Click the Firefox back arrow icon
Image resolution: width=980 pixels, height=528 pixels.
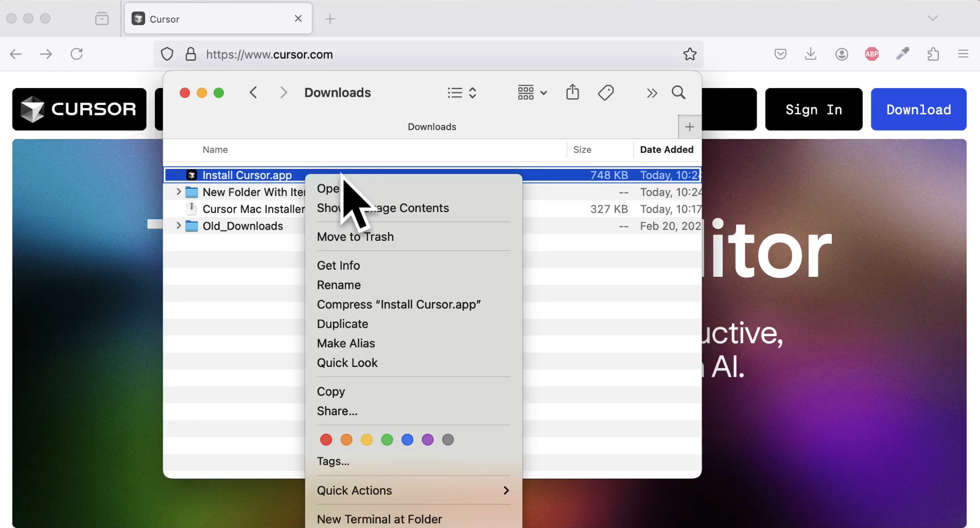16,54
